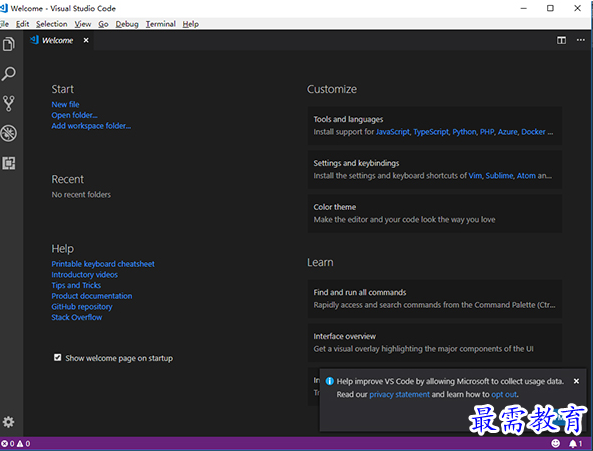
Task: Open the Go menu
Action: point(103,24)
